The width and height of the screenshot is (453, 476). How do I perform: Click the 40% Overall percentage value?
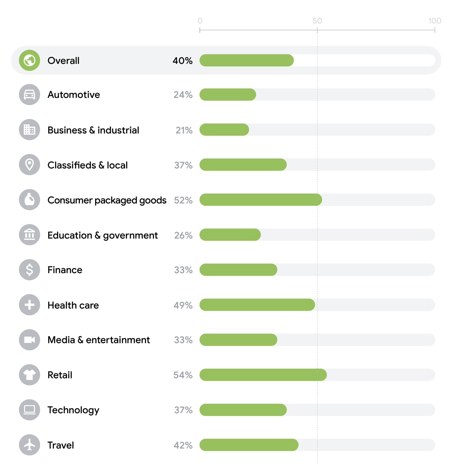[x=183, y=61]
